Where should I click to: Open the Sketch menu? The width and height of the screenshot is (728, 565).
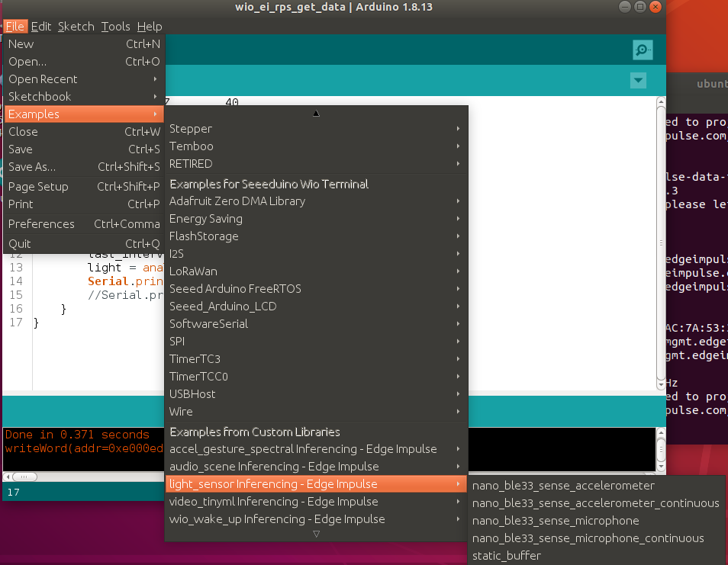coord(76,26)
